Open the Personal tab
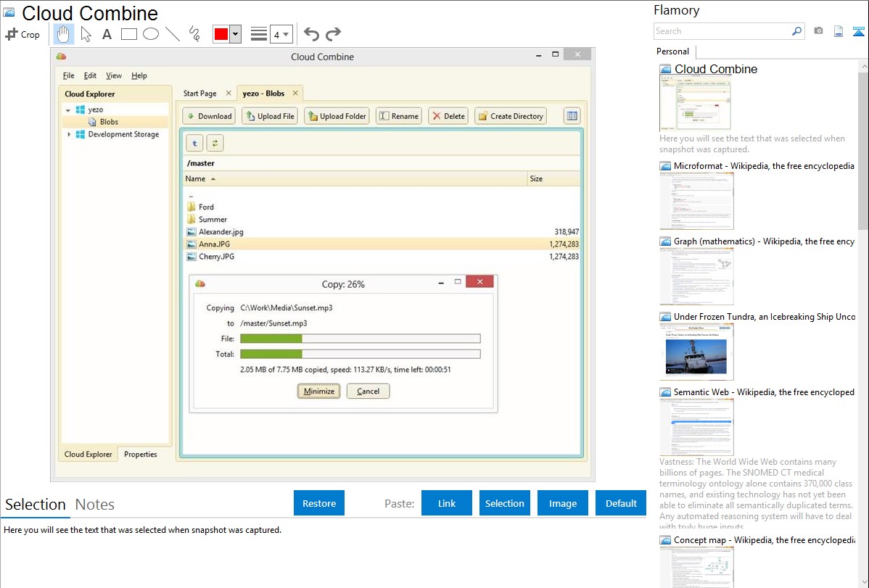Viewport: 869px width, 588px height. pos(672,51)
